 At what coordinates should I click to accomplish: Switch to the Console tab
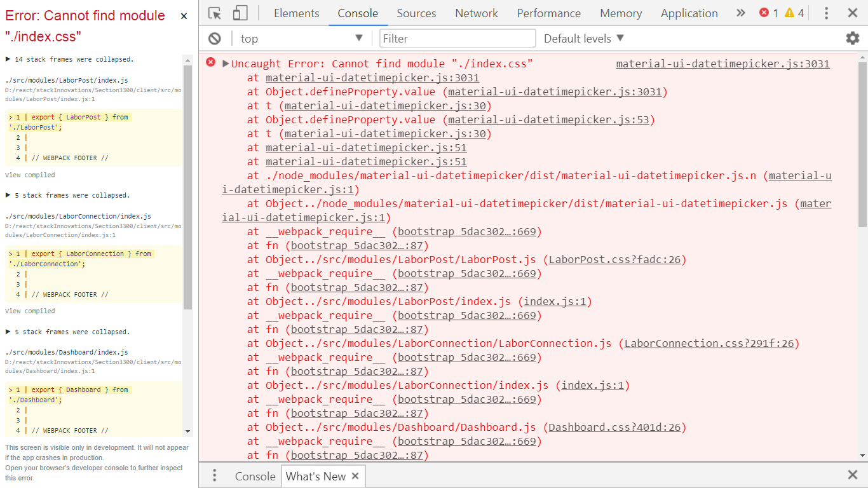pyautogui.click(x=358, y=13)
